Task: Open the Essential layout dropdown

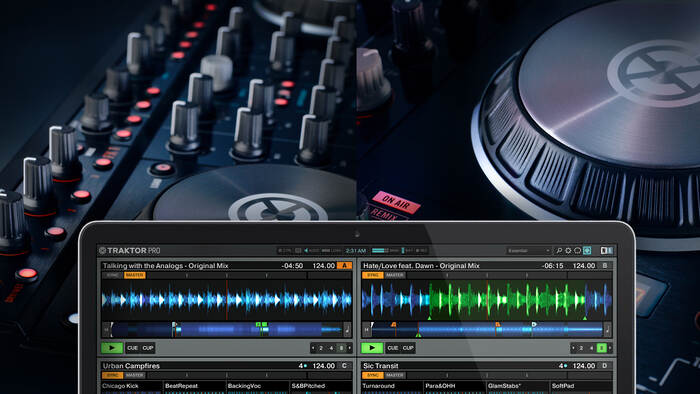Action: coord(529,251)
